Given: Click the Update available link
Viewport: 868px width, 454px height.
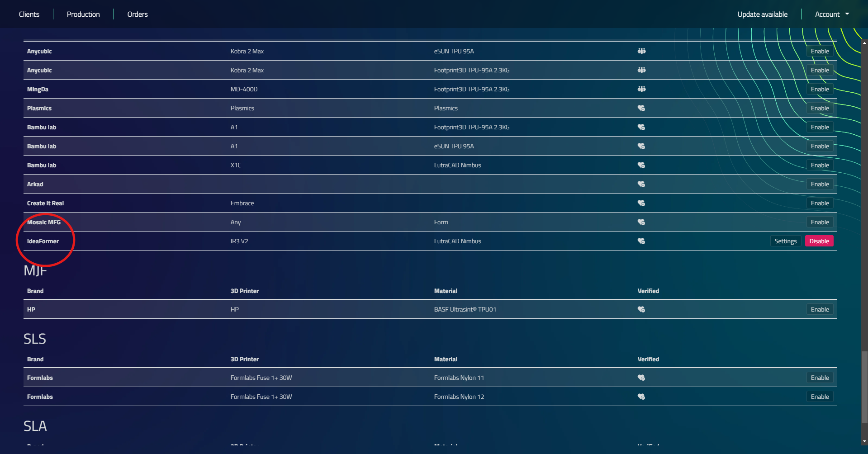Looking at the screenshot, I should 763,14.
